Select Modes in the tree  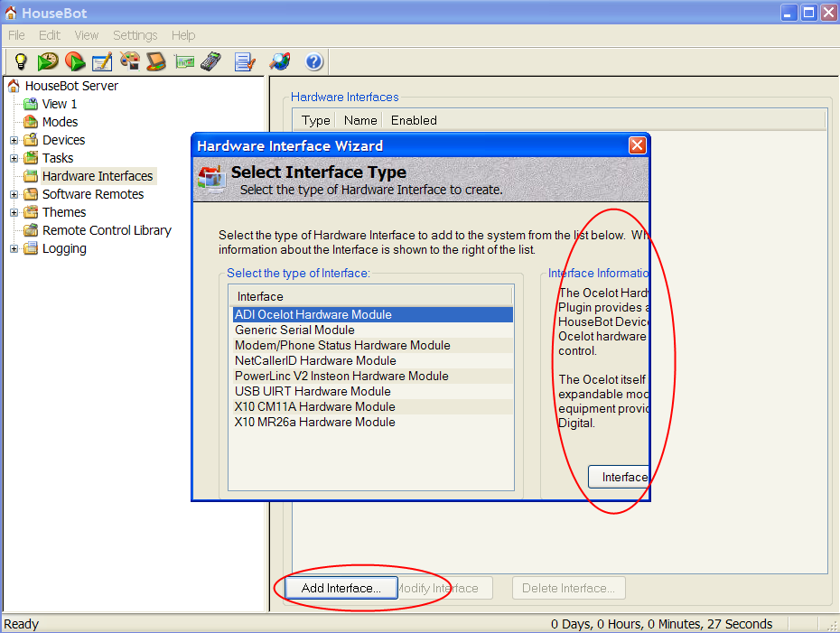coord(60,122)
